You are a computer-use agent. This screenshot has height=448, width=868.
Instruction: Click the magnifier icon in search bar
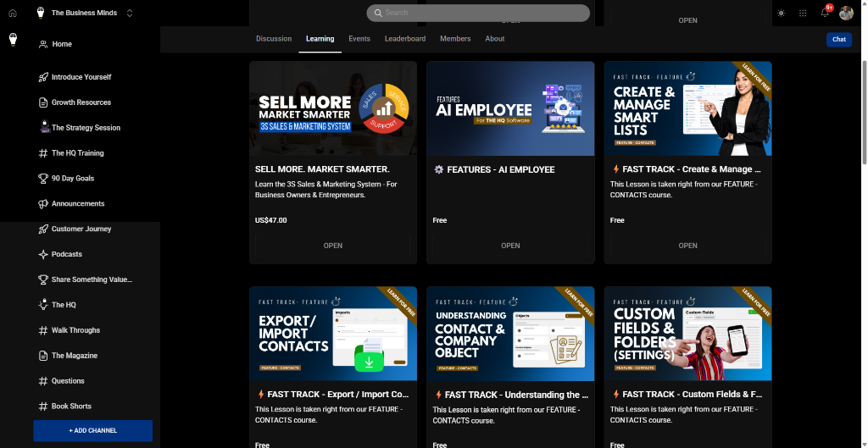point(378,13)
